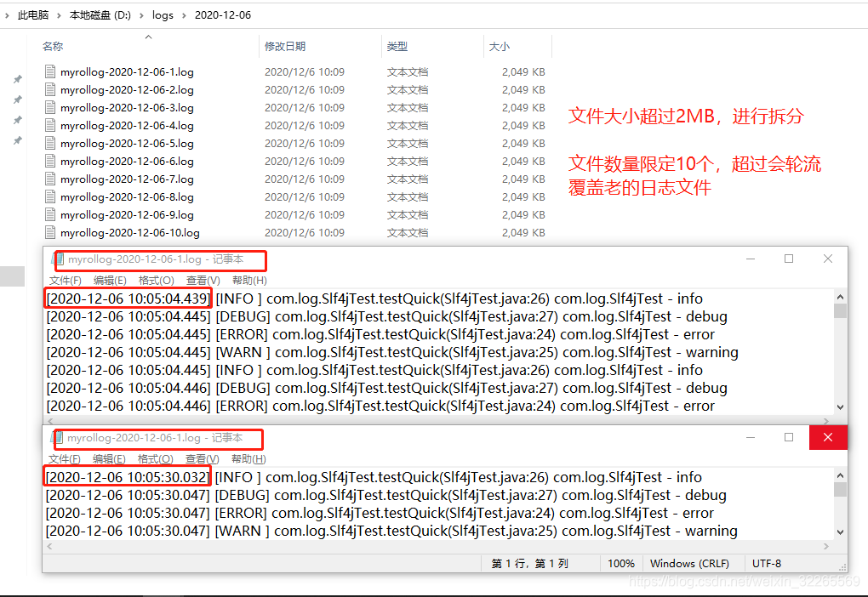This screenshot has height=597, width=868.
Task: Click the file icon of myrollog-2020-12-06-2.log
Action: pyautogui.click(x=50, y=89)
